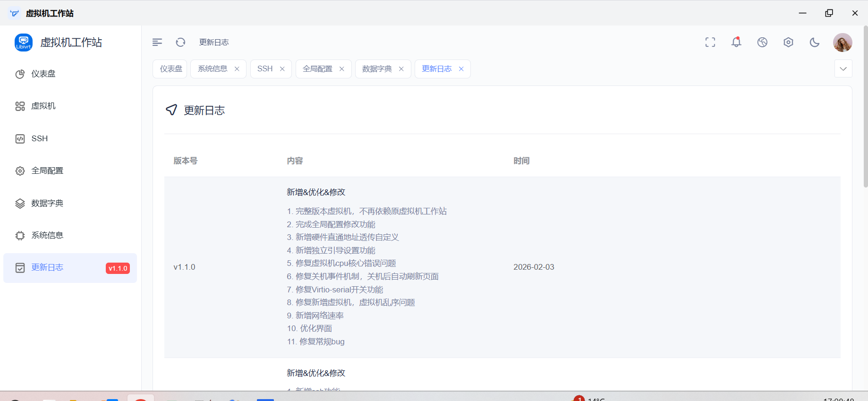868x401 pixels.
Task: Click the refresh page icon
Action: click(180, 43)
